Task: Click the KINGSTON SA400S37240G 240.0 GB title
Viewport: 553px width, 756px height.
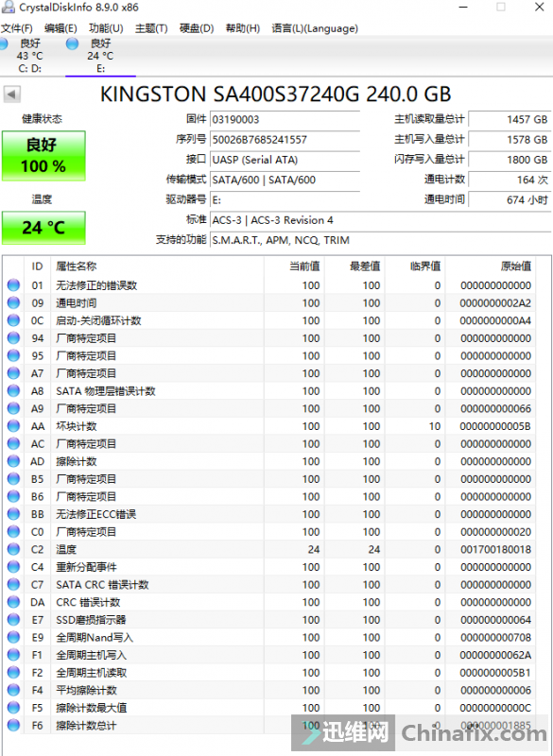Action: point(276,94)
